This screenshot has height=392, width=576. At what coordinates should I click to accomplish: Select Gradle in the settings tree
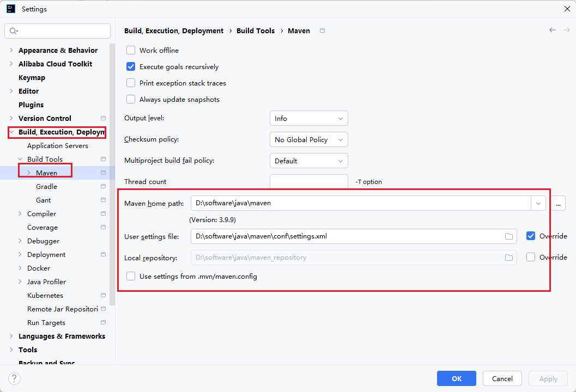click(46, 186)
